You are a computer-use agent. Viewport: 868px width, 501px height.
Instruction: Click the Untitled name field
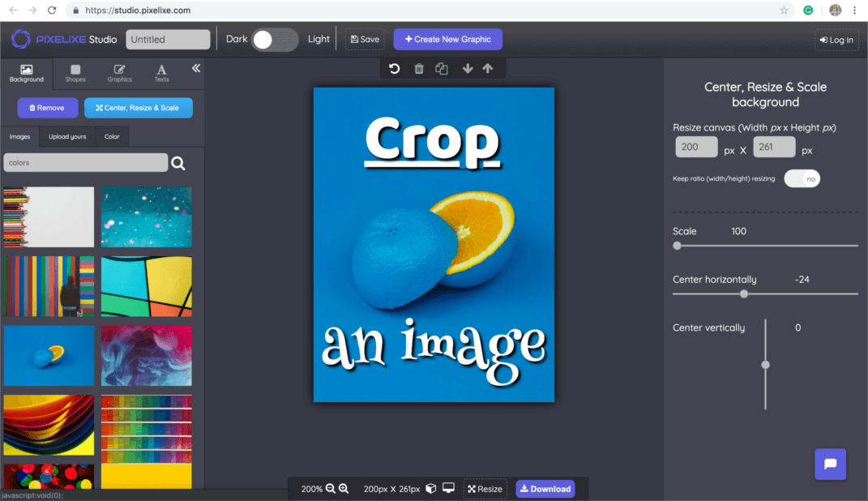pyautogui.click(x=168, y=40)
